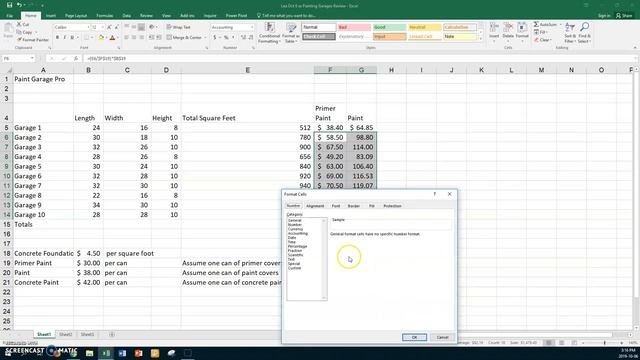Click the Sign in link
This screenshot has height=360, width=640.
point(604,16)
